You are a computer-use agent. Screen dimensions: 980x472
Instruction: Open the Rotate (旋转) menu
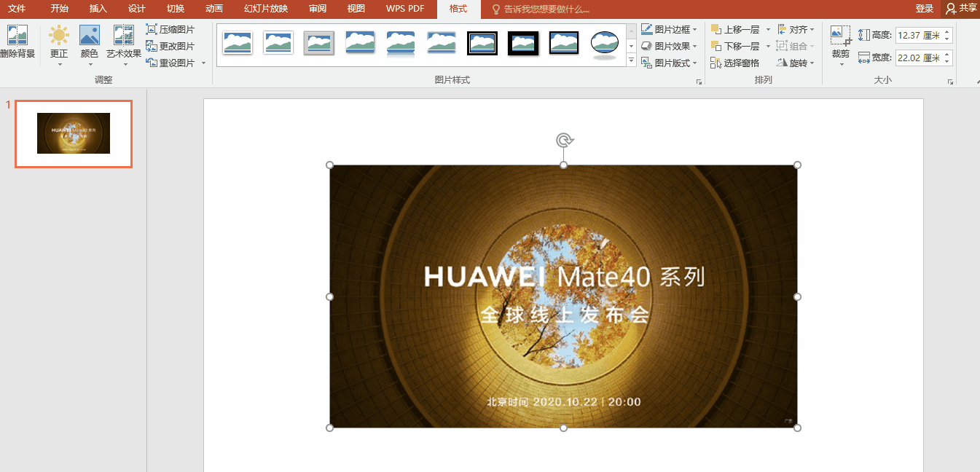click(796, 63)
